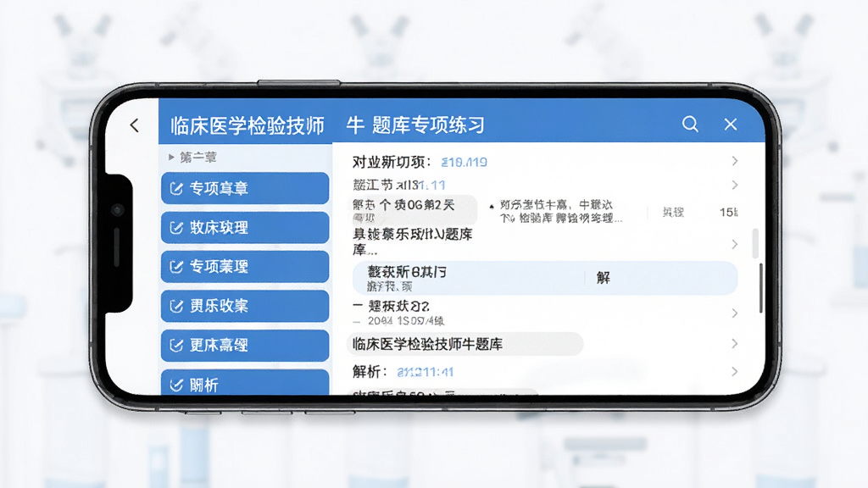Open the chevron on the 题库 row
This screenshot has width=868, height=488.
[x=735, y=244]
